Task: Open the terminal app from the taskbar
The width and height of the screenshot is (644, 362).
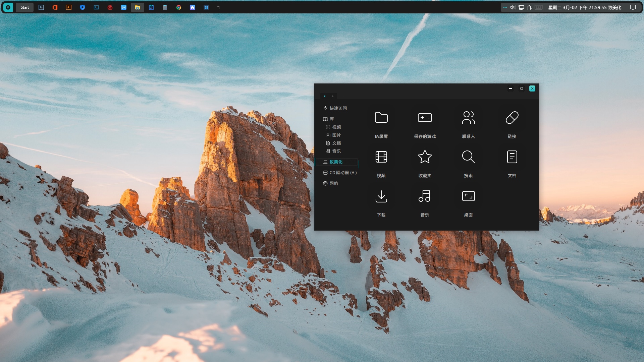Action: point(96,7)
